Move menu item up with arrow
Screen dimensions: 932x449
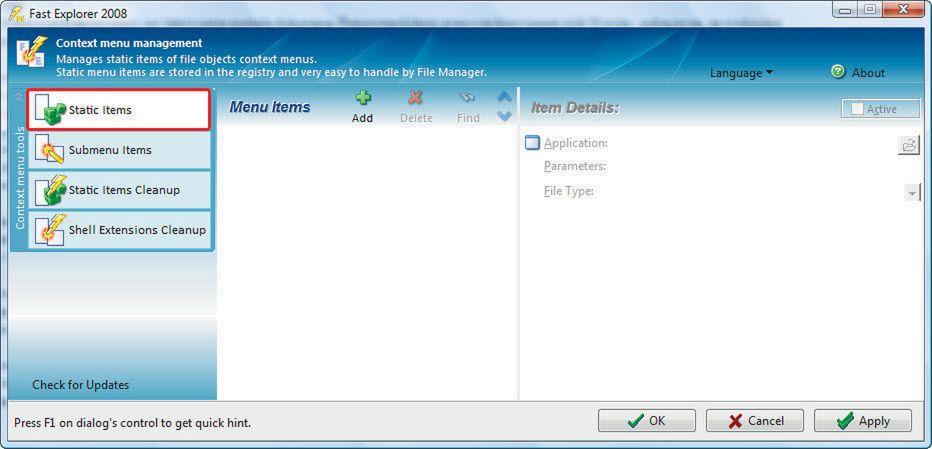tap(504, 96)
